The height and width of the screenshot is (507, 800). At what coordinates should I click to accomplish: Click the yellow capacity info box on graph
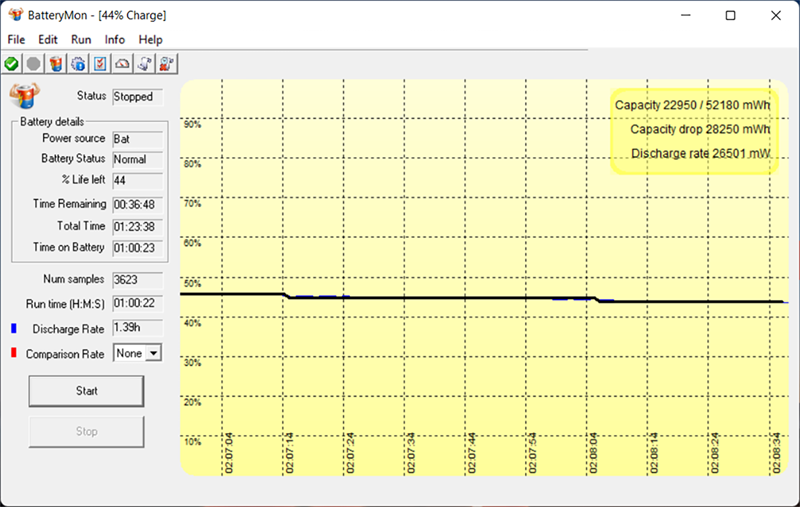693,129
